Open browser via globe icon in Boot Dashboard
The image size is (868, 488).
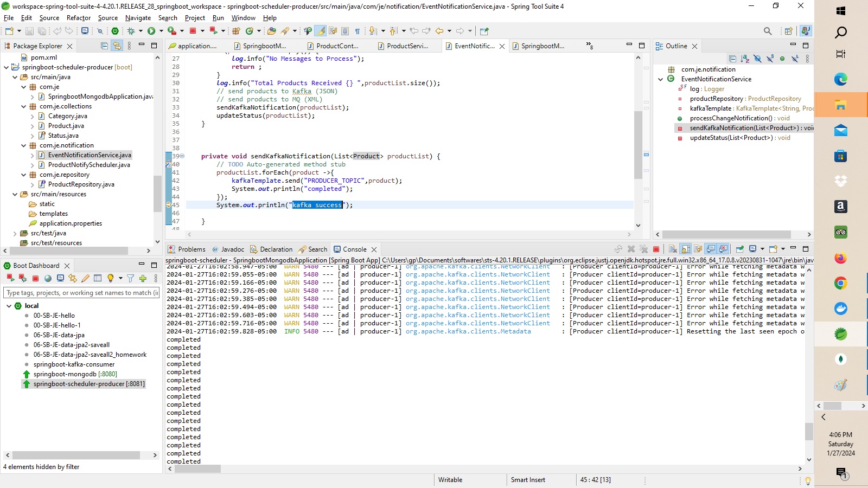click(47, 278)
